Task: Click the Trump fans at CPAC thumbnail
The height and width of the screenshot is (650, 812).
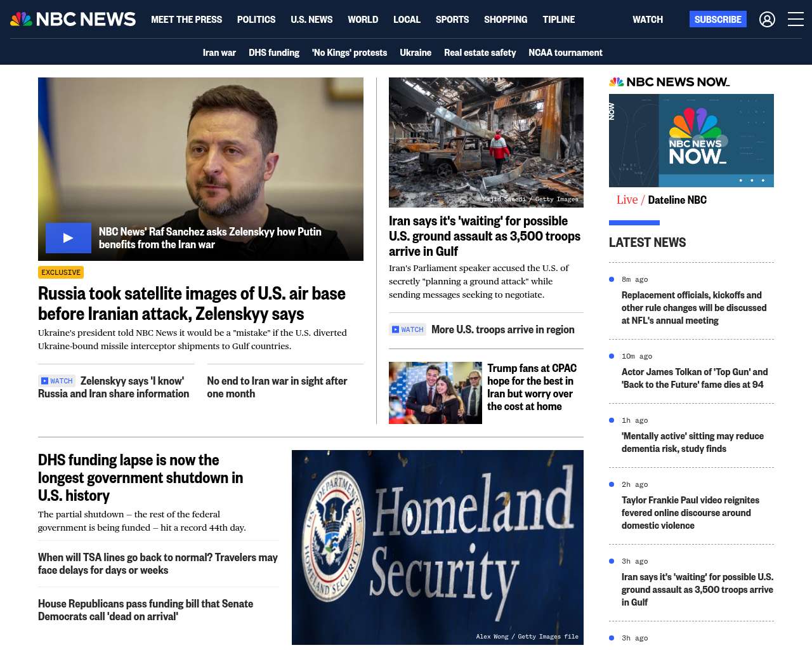Action: 435,393
